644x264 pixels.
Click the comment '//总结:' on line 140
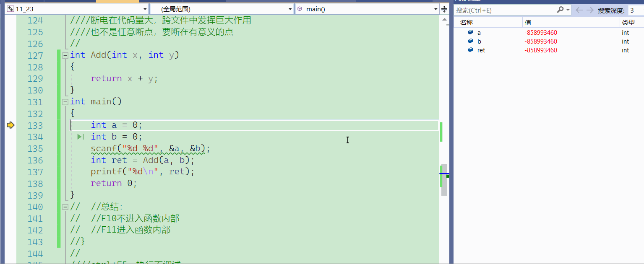click(107, 207)
